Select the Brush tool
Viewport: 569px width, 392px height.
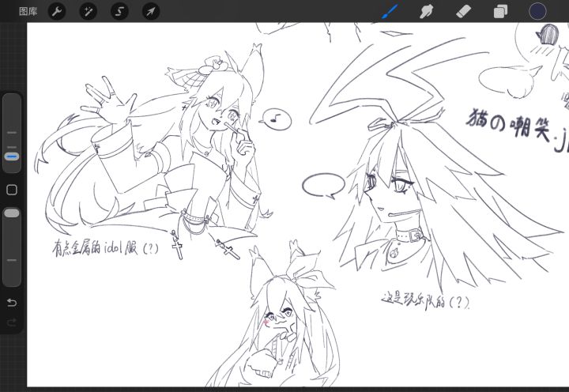point(390,12)
